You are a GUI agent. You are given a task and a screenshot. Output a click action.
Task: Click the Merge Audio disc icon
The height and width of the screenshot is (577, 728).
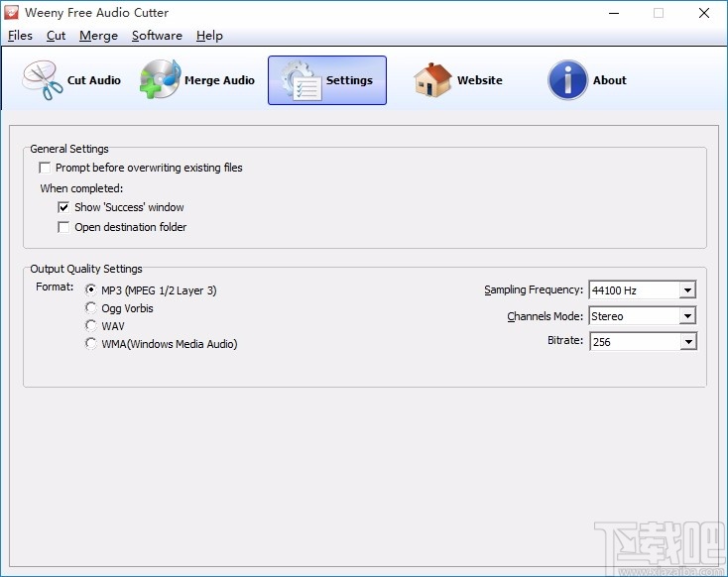[160, 79]
